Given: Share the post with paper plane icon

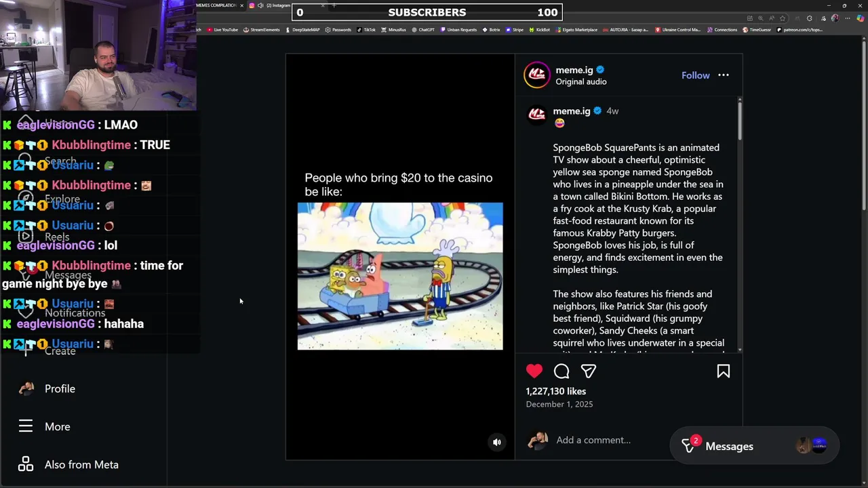Looking at the screenshot, I should 588,371.
